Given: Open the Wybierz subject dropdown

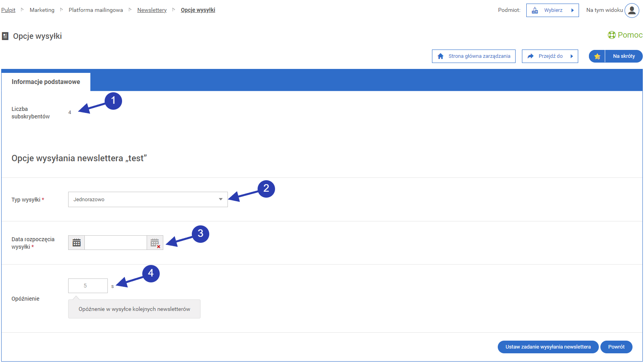Looking at the screenshot, I should point(552,10).
